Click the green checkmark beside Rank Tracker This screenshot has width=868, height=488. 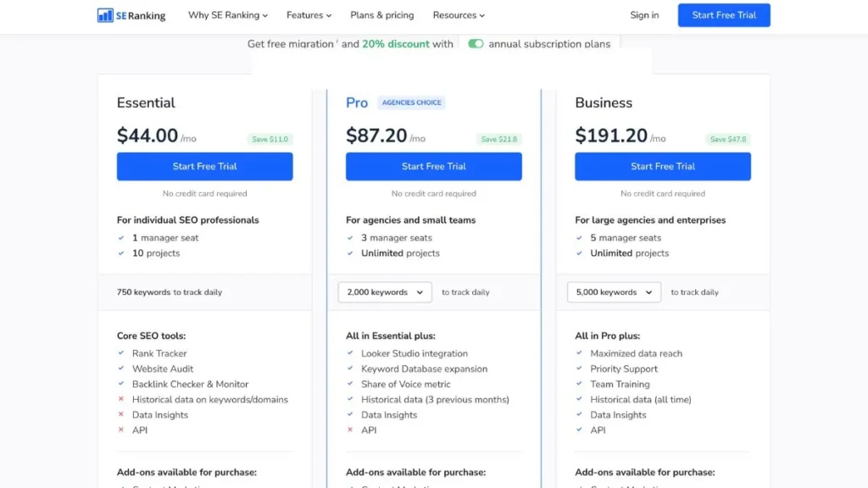[122, 353]
